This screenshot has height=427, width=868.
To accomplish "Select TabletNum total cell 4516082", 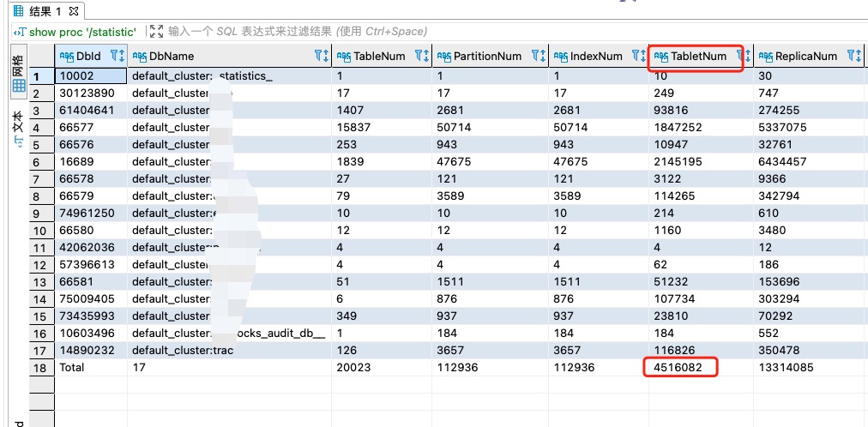I will coord(702,367).
